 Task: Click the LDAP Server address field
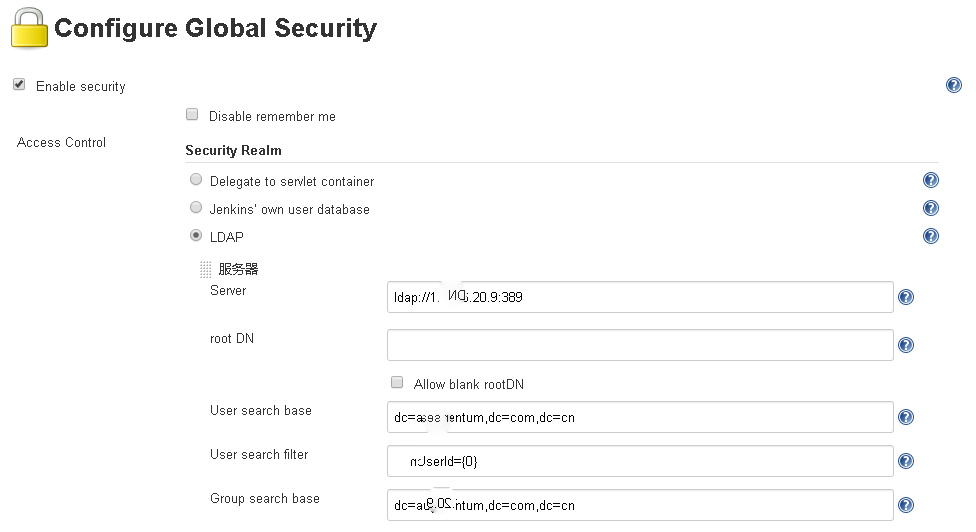[640, 297]
